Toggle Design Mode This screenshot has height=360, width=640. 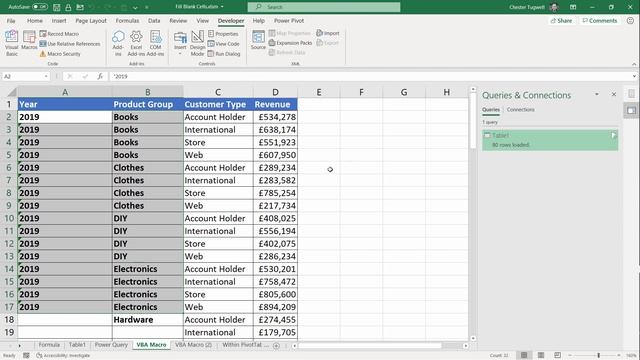[197, 43]
